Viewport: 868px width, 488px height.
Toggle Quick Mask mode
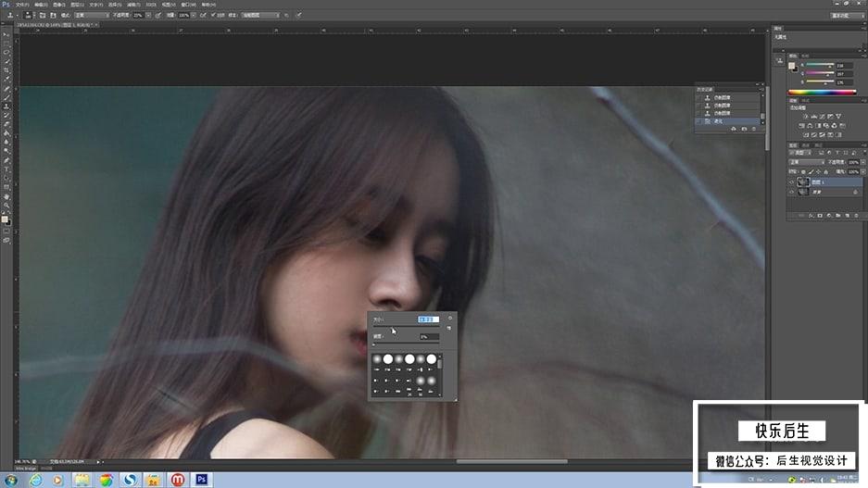6,231
